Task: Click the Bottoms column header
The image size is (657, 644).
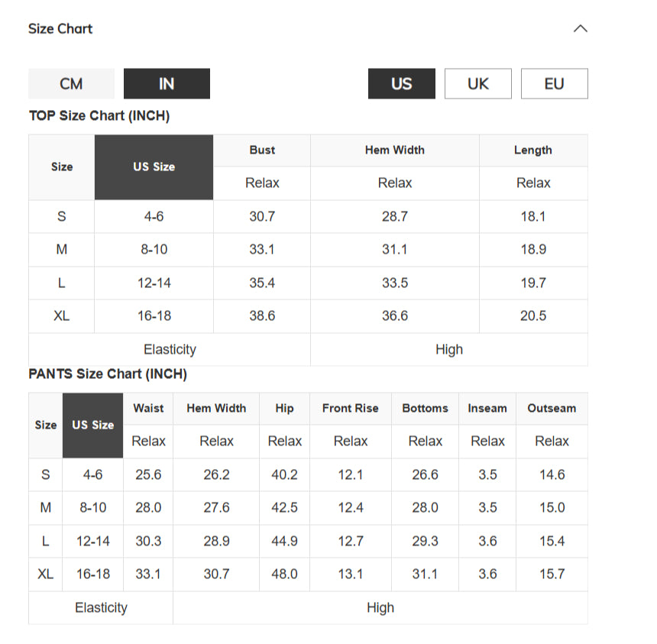Action: click(426, 408)
